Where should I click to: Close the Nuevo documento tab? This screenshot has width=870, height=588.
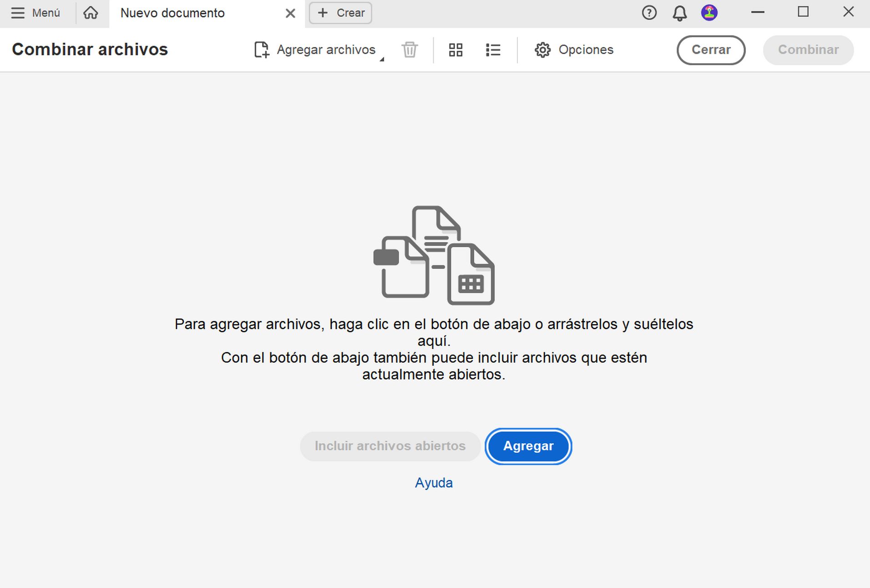click(290, 13)
